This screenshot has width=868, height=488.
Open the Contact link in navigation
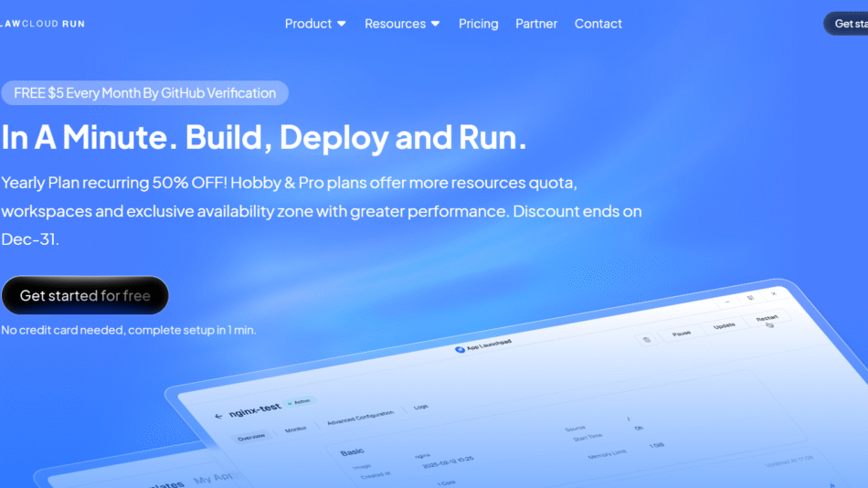(598, 24)
